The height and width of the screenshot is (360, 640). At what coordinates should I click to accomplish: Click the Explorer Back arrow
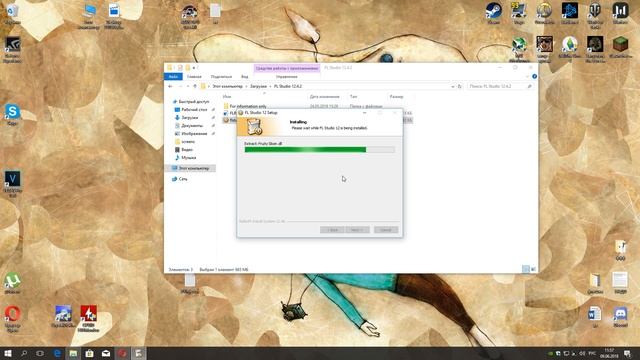click(x=171, y=86)
